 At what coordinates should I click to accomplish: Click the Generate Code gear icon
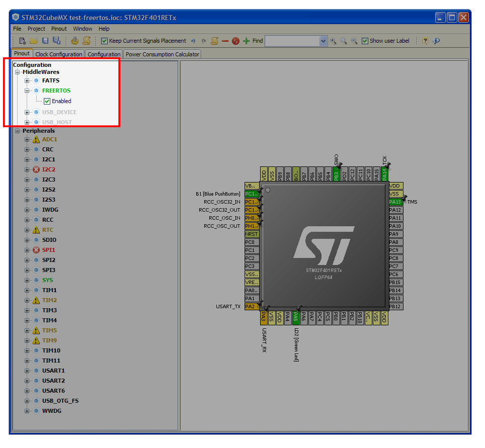tap(74, 41)
